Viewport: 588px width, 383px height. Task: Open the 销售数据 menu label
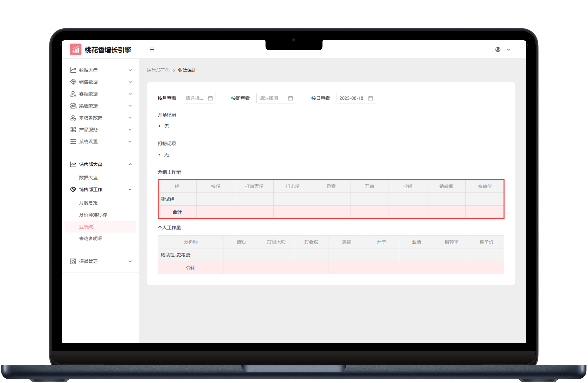[x=88, y=82]
